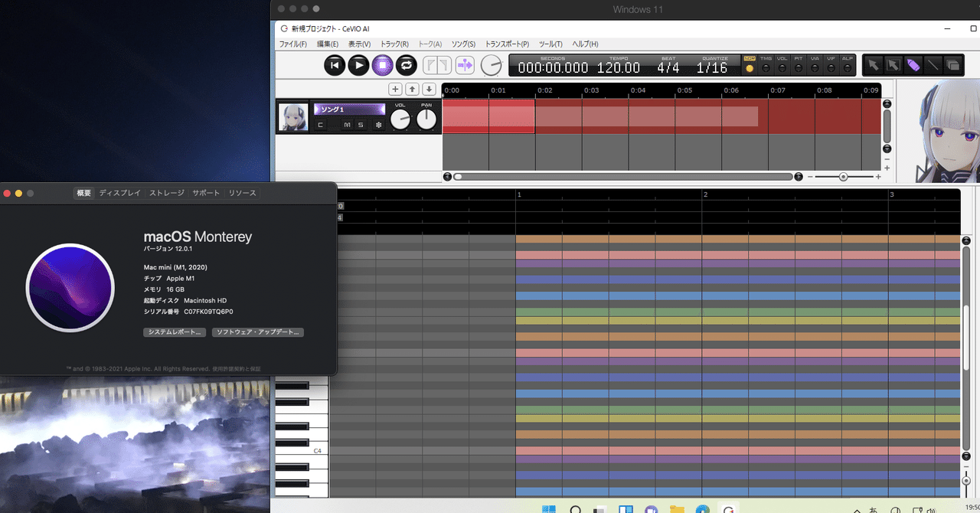Click the next-cast arrow on ソング1 name bar
980x513 pixels.
point(383,109)
